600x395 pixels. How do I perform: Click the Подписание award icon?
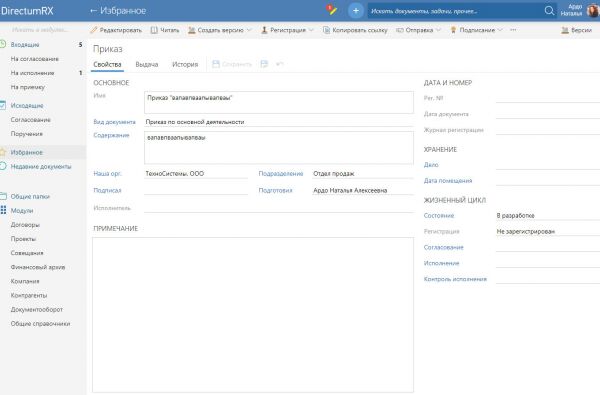tap(453, 30)
